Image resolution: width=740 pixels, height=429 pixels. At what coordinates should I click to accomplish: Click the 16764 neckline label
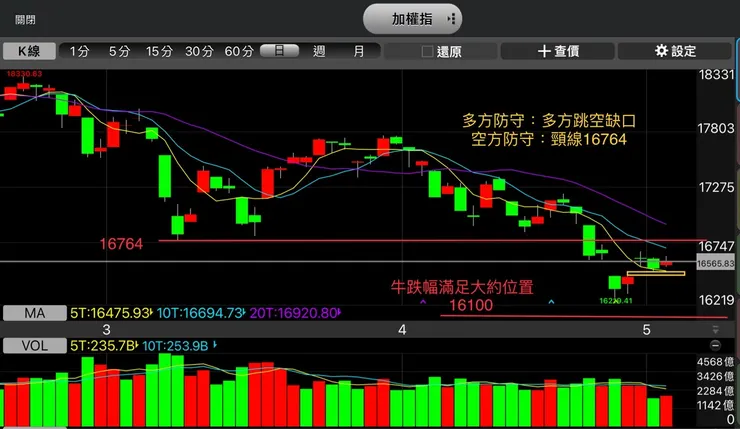[121, 244]
